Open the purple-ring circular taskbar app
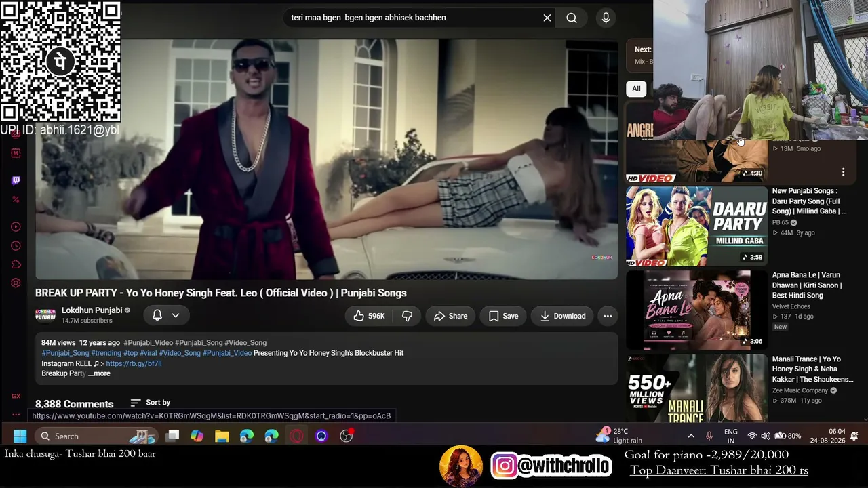Screen dimensions: 868x488 point(321,436)
